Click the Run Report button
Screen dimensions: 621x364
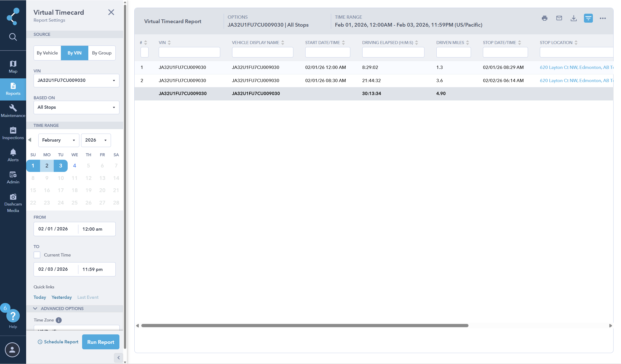pyautogui.click(x=101, y=342)
